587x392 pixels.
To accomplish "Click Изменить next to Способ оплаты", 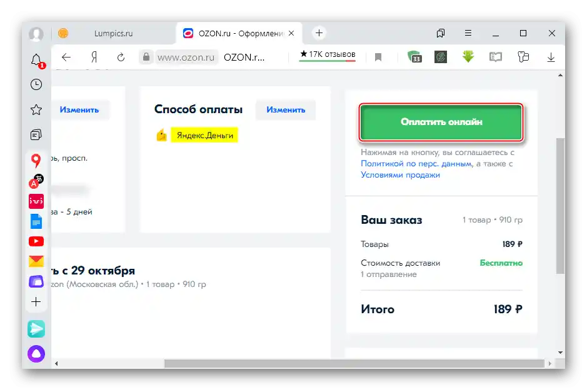I will [x=286, y=109].
